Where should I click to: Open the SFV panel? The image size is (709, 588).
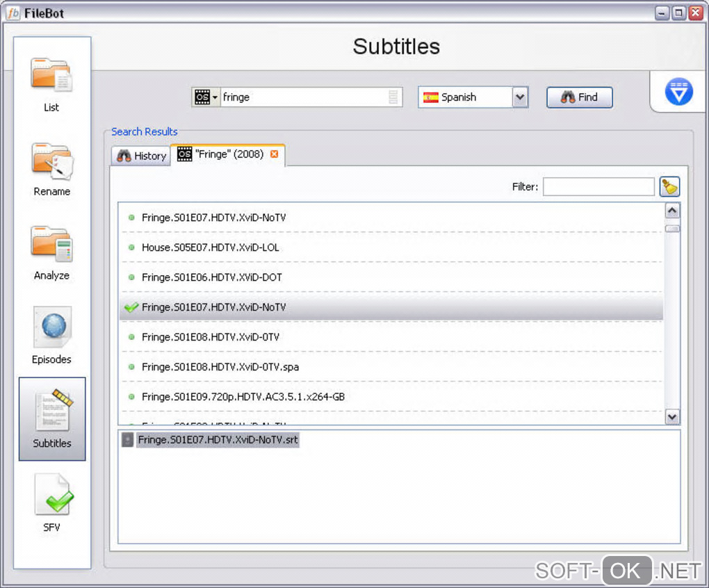51,503
